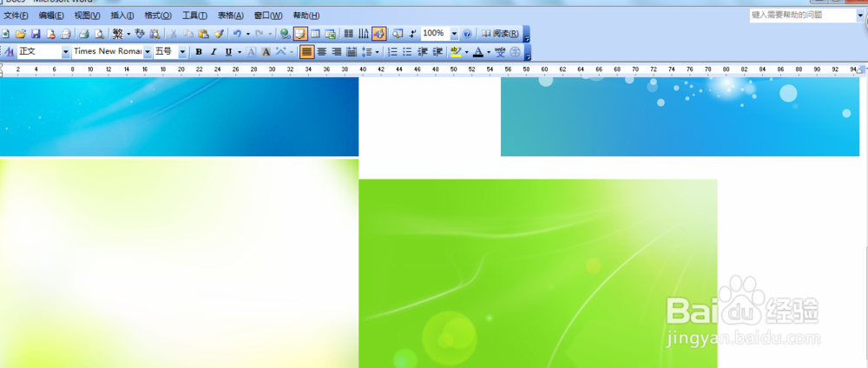Open the 表格(A) menu

coord(231,16)
